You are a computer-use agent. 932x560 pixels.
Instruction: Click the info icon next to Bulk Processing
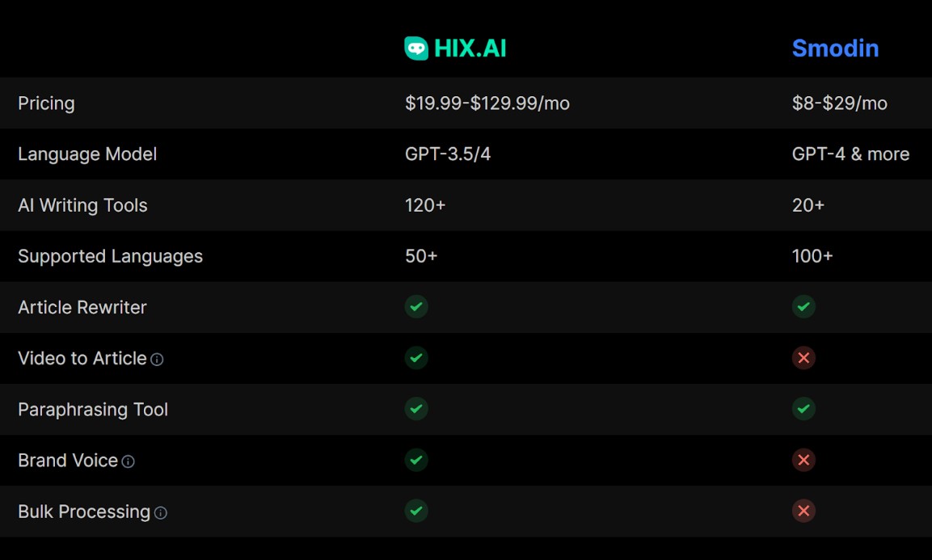161,513
